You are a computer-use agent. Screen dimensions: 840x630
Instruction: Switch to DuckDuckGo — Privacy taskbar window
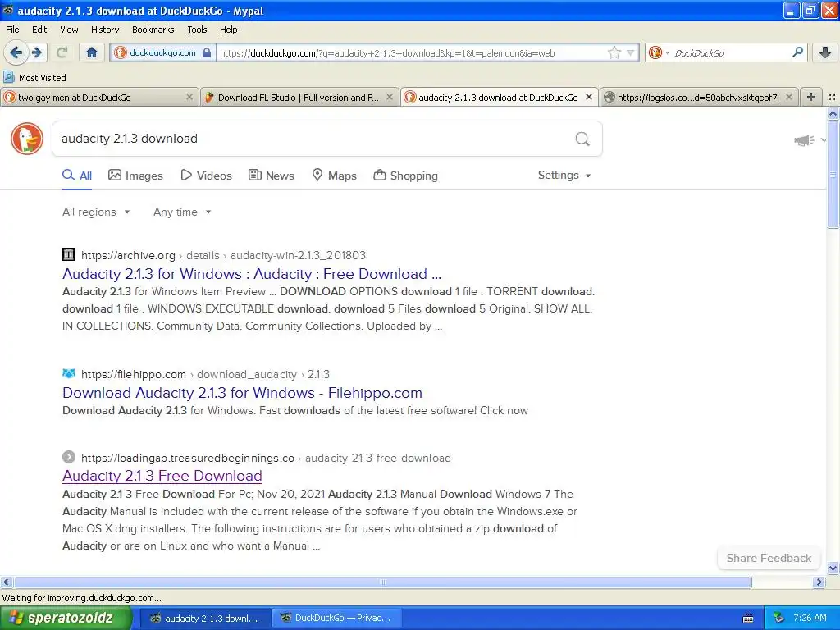click(x=336, y=619)
